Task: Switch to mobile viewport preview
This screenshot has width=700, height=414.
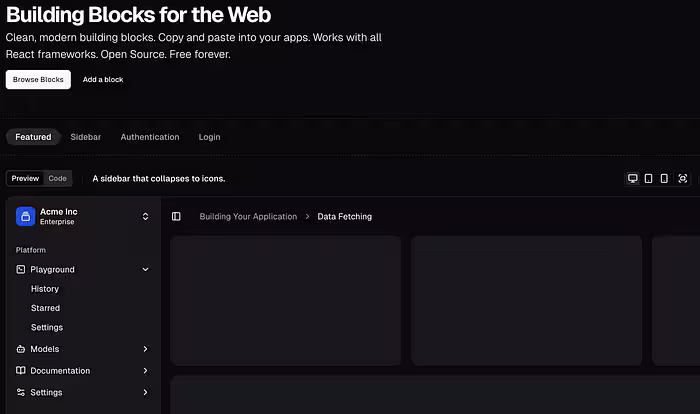Action: [x=664, y=178]
